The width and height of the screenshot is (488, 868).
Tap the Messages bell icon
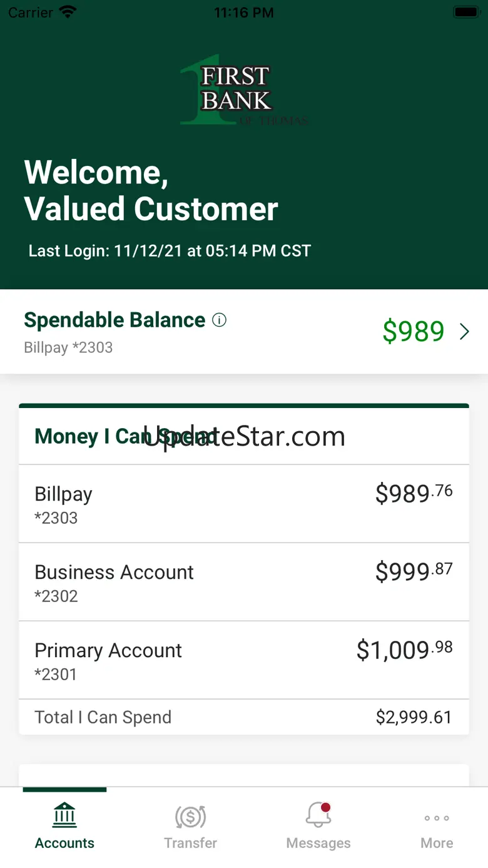point(318,815)
